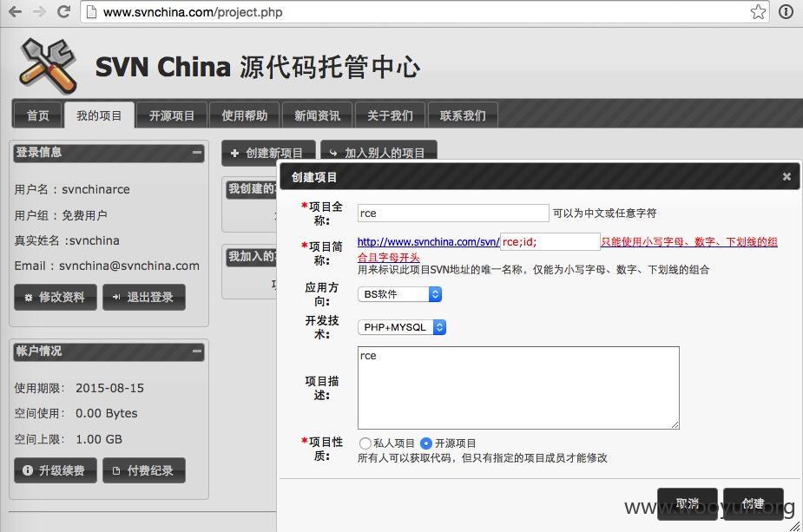Go to the 开源项目 tab
Viewport: 803px width, 532px height.
tap(172, 115)
